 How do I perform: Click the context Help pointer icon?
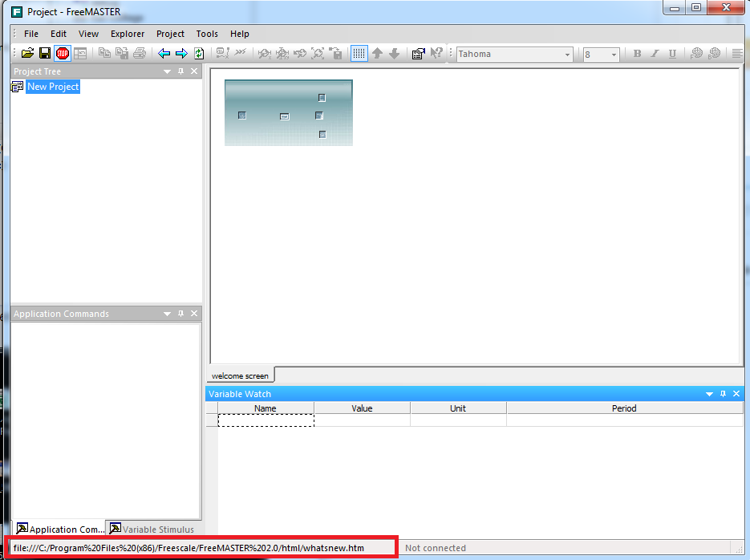(436, 53)
